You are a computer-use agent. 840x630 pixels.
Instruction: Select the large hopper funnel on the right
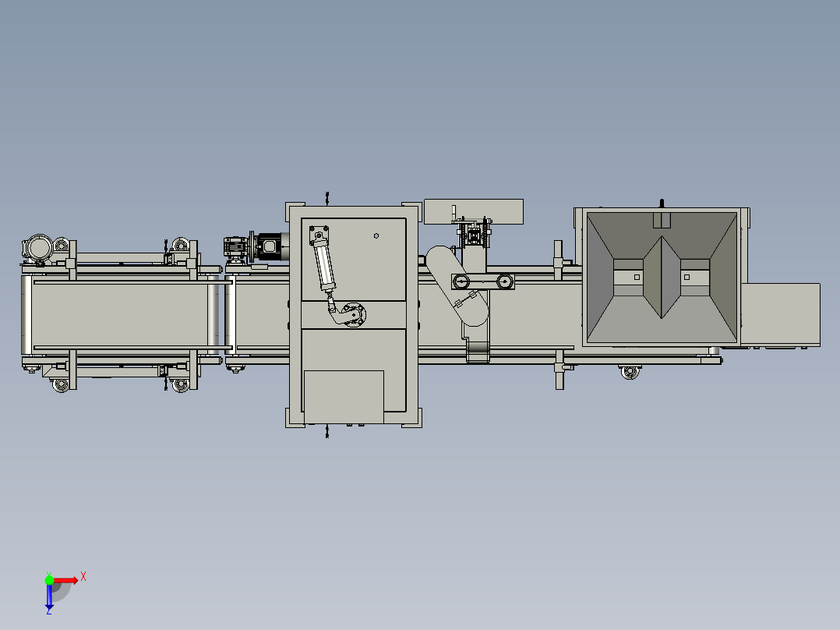662,278
